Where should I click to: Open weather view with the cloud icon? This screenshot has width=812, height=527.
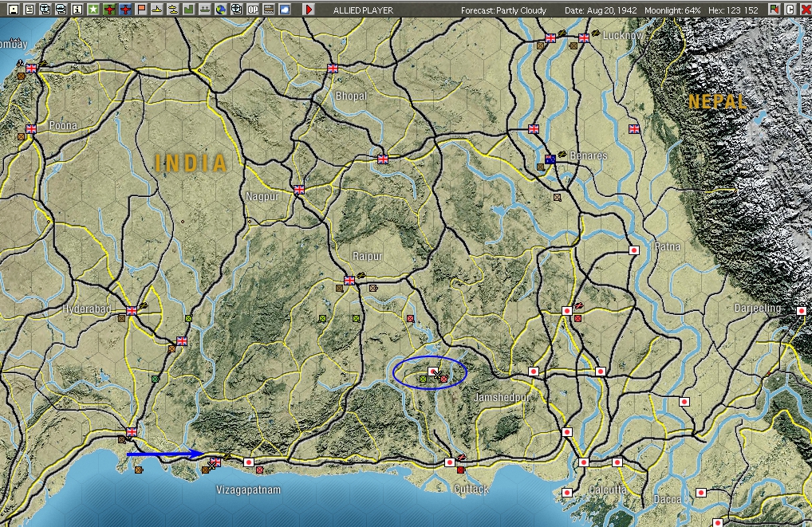[284, 9]
